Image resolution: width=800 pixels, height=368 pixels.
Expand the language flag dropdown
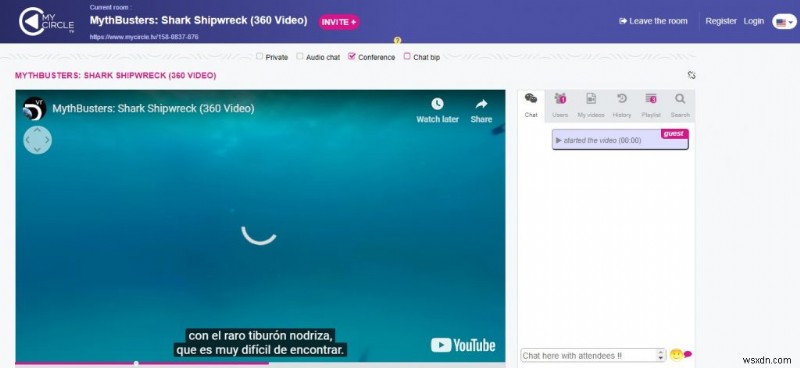point(784,22)
